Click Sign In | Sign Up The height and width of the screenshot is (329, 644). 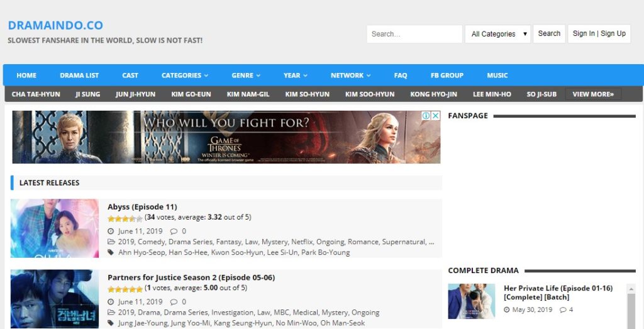click(x=599, y=34)
